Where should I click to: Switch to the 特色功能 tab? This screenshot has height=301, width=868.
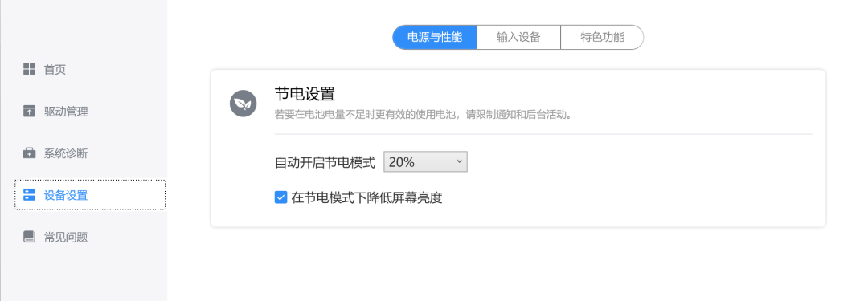[x=602, y=37]
